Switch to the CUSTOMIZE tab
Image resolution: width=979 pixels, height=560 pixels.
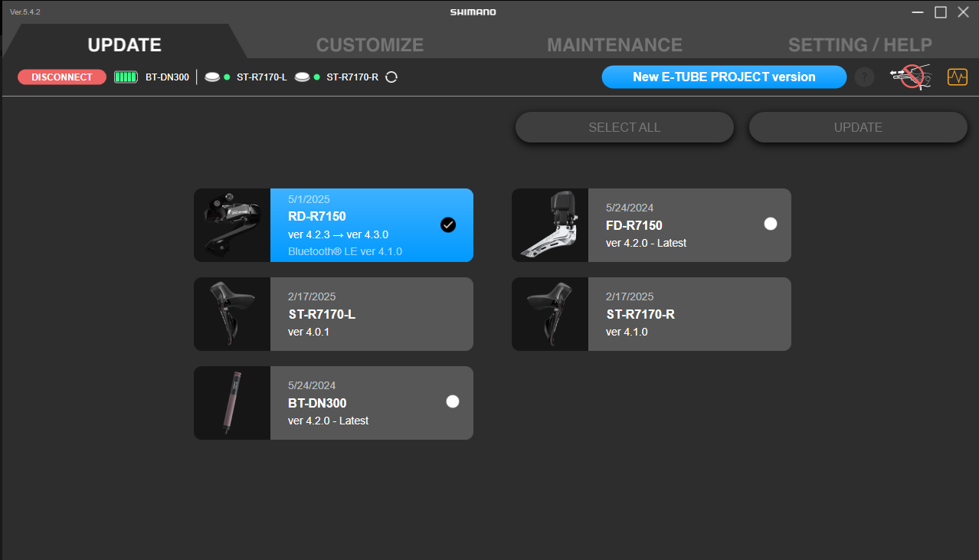click(x=369, y=45)
